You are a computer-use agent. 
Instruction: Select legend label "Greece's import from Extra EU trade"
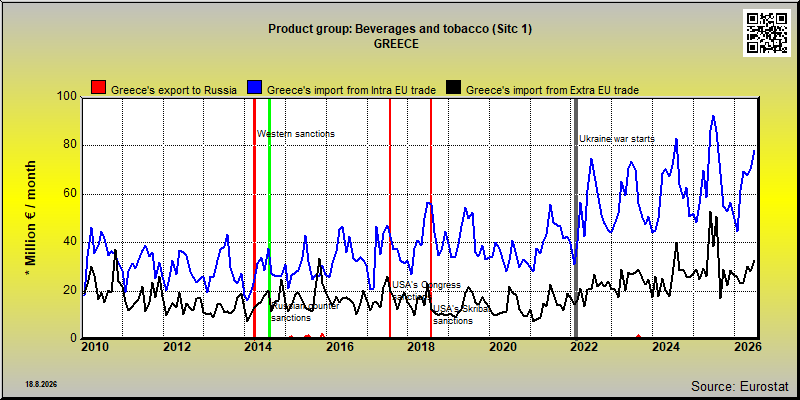pyautogui.click(x=553, y=90)
